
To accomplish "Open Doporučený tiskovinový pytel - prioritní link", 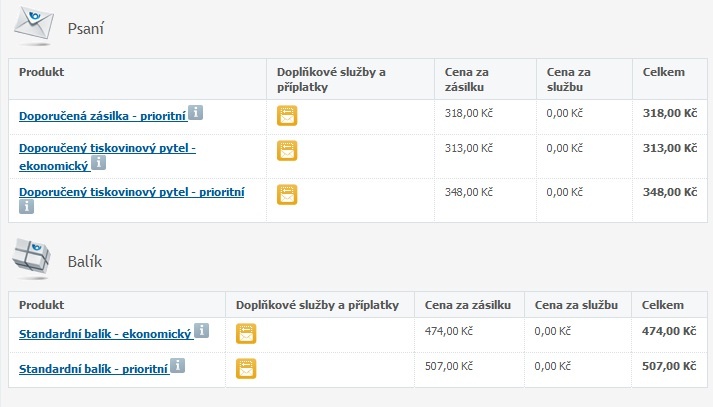I will 132,192.
